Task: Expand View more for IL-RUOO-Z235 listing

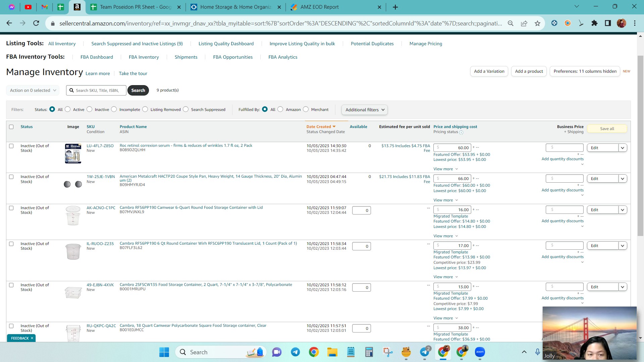Action: 445,277
